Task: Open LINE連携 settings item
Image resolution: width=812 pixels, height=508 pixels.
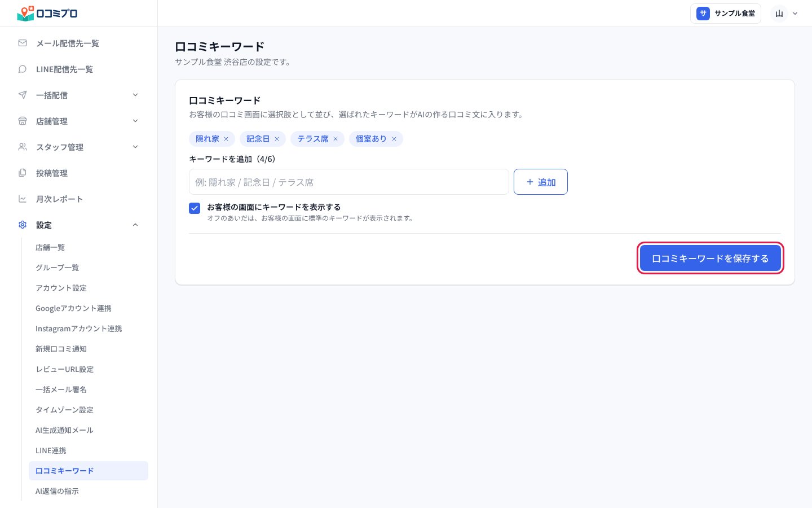Action: coord(89,450)
